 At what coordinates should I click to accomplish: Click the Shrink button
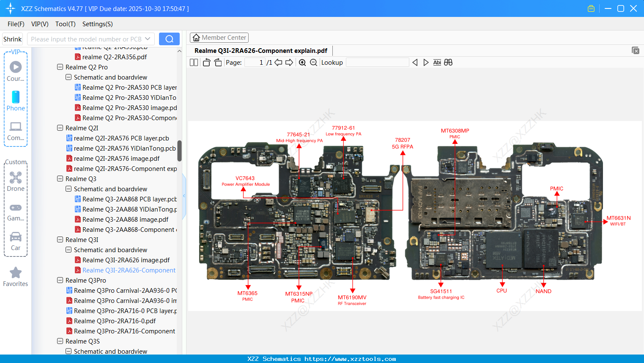tap(12, 39)
